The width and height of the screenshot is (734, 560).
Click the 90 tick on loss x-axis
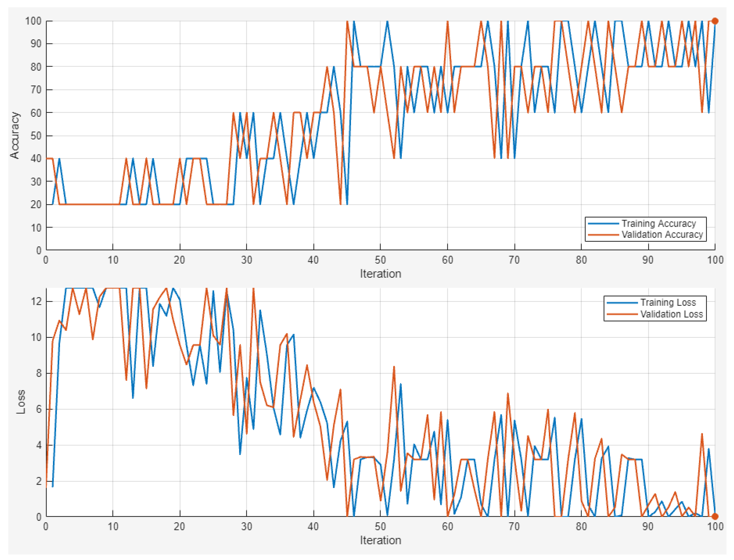tap(648, 527)
